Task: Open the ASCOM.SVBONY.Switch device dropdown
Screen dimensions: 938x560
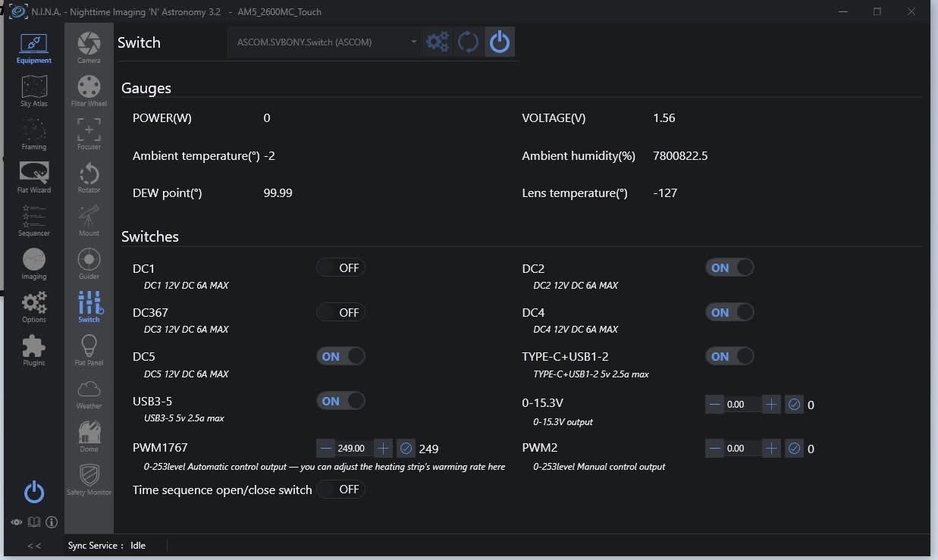Action: click(325, 42)
